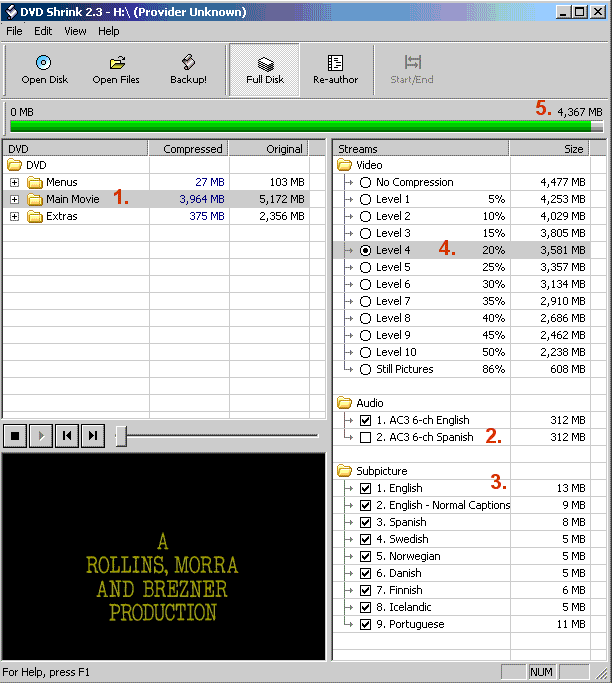Select the Full Disk mode icon
Viewport: 612px width, 683px height.
coord(265,64)
